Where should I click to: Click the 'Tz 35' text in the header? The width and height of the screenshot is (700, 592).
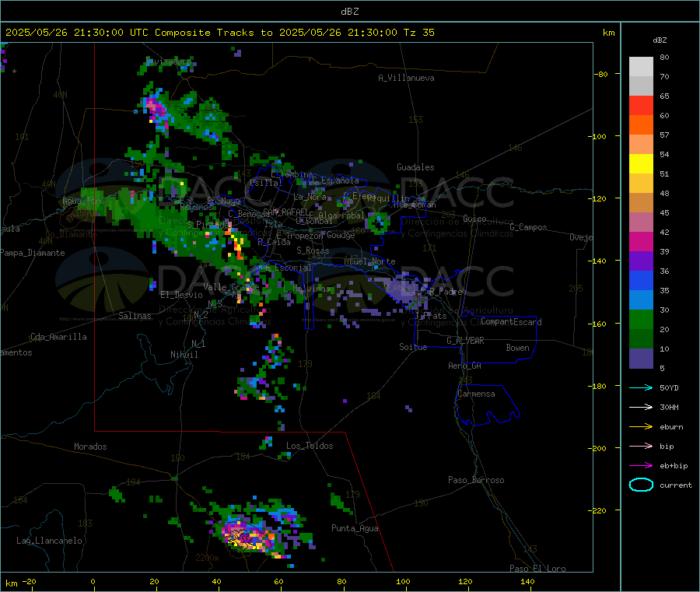(x=418, y=33)
